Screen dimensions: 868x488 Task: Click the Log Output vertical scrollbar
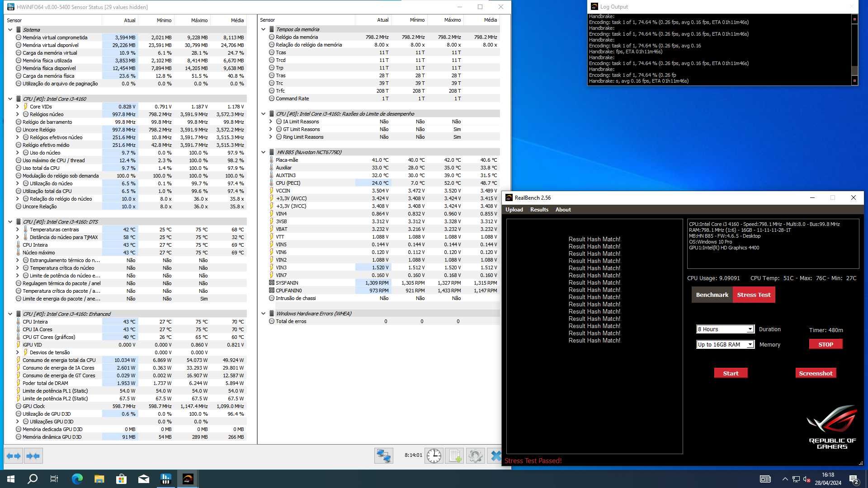[854, 49]
